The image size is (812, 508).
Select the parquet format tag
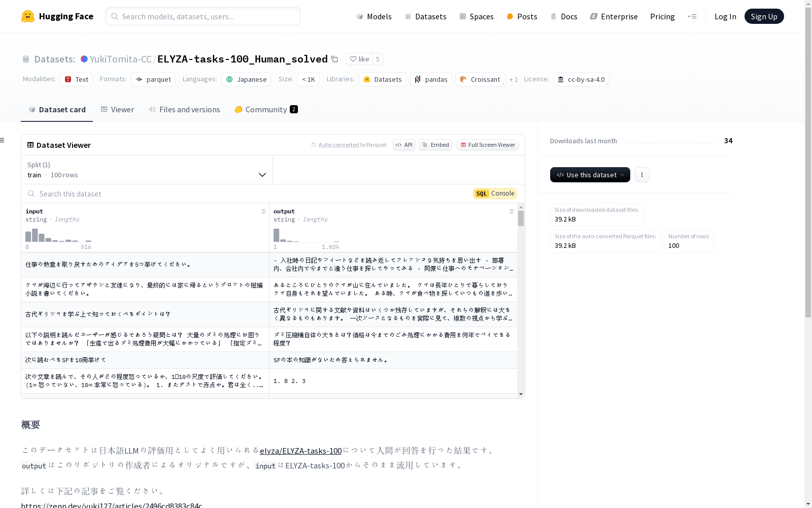click(x=153, y=79)
